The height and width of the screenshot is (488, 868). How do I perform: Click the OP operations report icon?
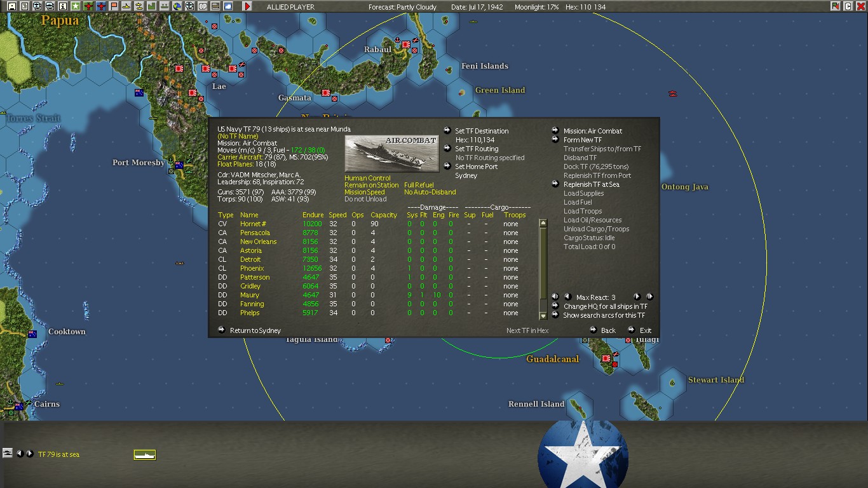pos(203,6)
